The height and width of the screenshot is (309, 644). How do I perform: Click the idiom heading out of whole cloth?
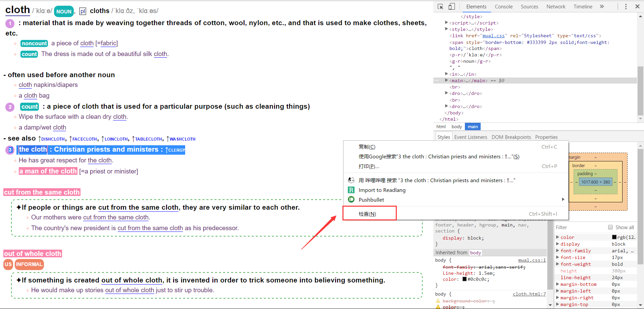pos(33,254)
